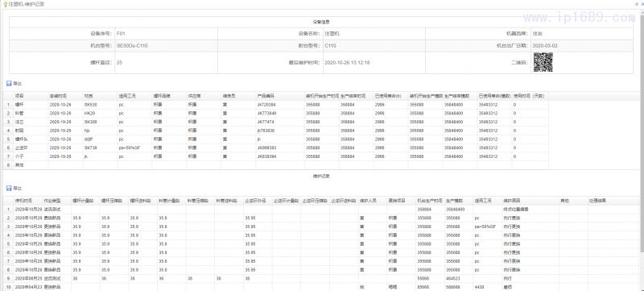Click product code JK77474
Image resolution: width=644 pixels, height=291 pixels.
(266, 122)
